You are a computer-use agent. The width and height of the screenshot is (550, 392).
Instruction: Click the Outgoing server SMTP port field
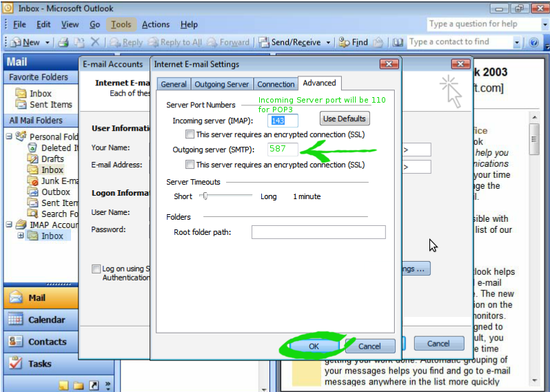[x=283, y=149]
